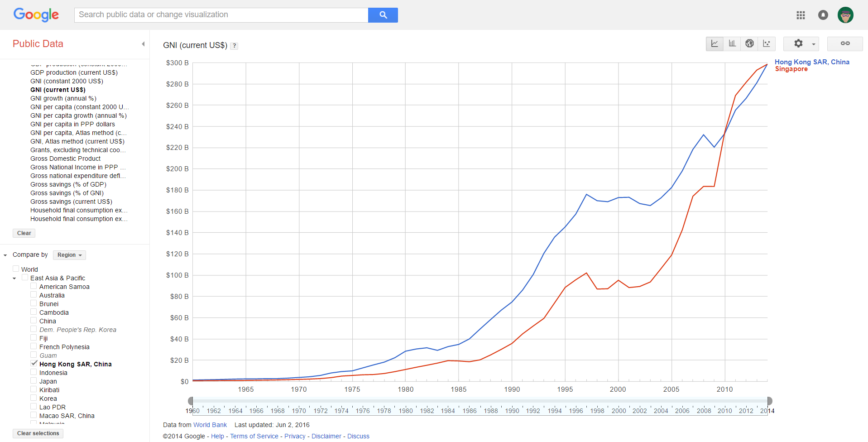Viewport: 868px width, 442px height.
Task: Open the gear settings dropdown
Action: 801,43
